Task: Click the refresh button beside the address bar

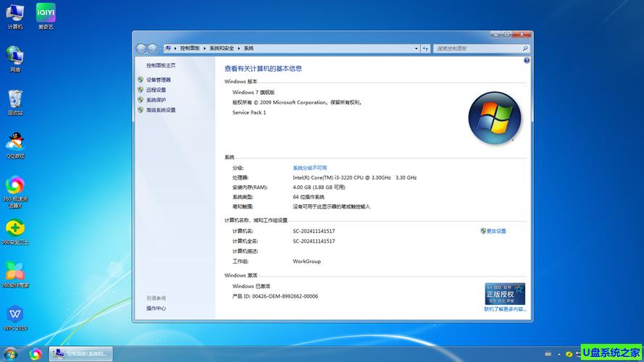Action: click(x=425, y=49)
